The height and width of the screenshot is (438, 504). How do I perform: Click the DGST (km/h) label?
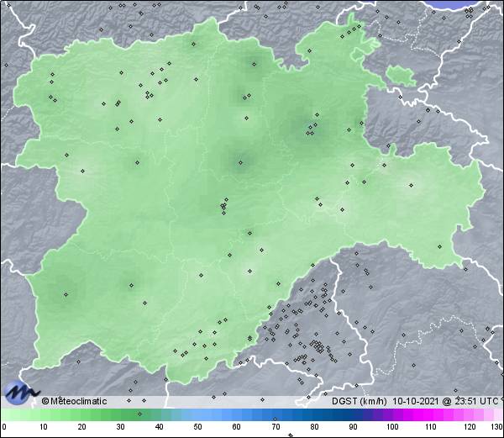(x=359, y=401)
